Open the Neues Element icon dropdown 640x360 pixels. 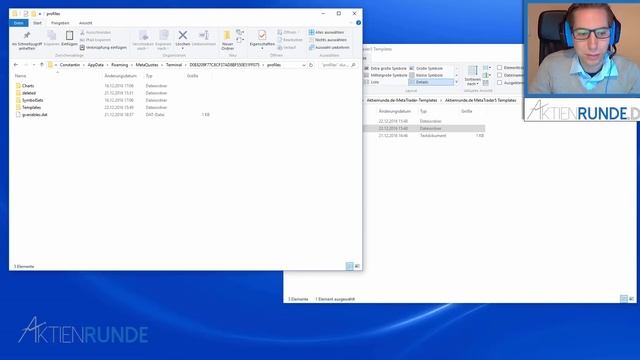pos(240,32)
